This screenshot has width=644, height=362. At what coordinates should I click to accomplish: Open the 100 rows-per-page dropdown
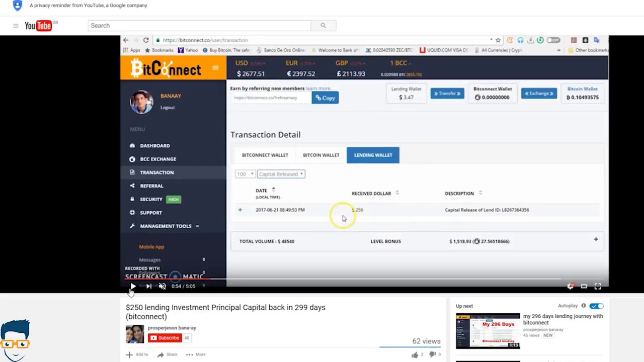point(245,174)
